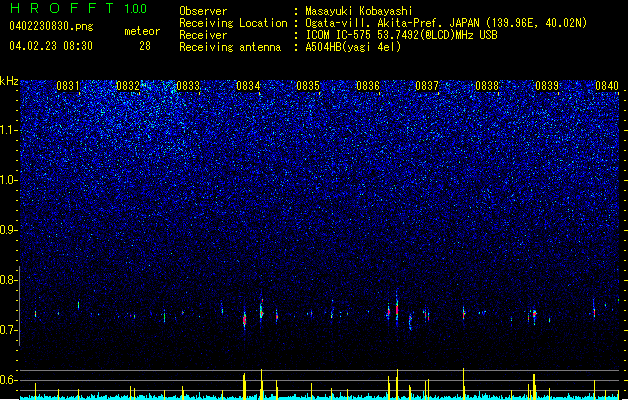
Task: Click the 0.9 kHz axis label
Action: [x=9, y=230]
